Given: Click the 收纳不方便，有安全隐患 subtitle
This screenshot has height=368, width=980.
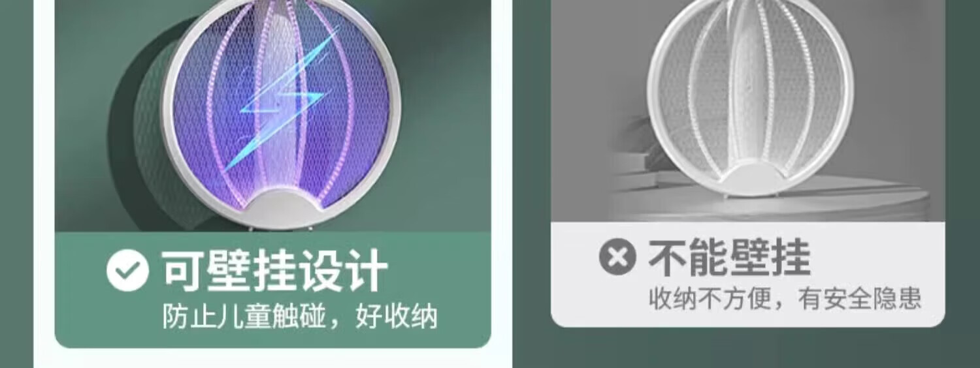Looking at the screenshot, I should pos(785,298).
